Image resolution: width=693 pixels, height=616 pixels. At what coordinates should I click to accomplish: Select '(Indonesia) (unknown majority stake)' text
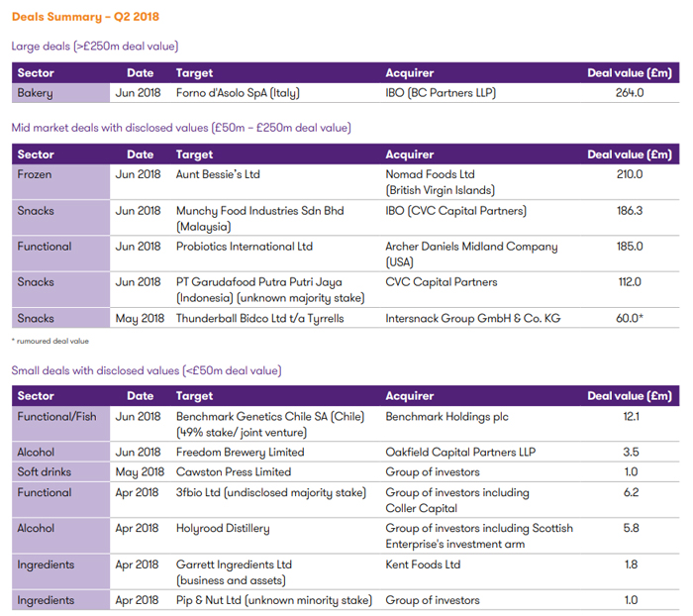[x=270, y=298]
